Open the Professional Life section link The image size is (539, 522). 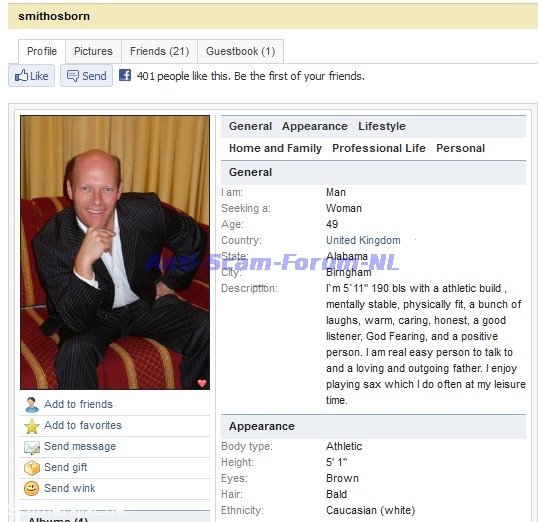pyautogui.click(x=379, y=148)
